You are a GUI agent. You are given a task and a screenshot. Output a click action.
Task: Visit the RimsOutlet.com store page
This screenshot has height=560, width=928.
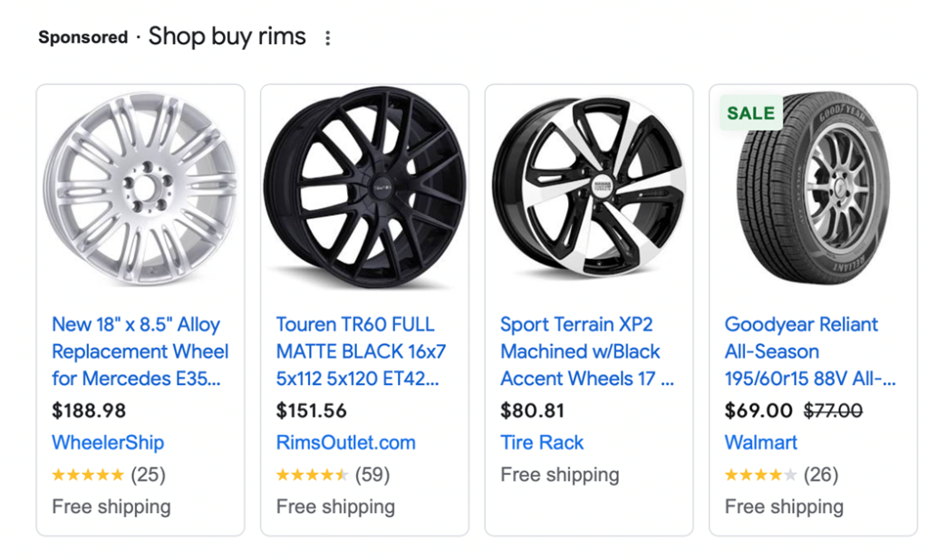346,442
